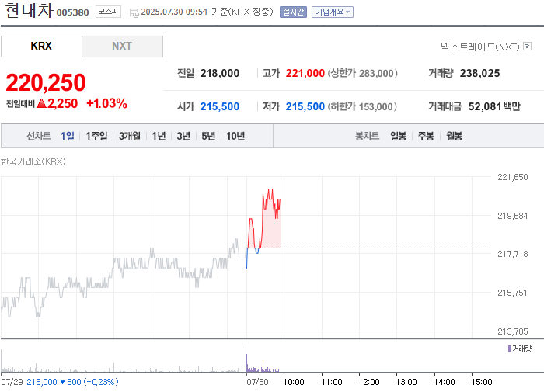
Task: Switch to the KRX tab
Action: [41, 46]
